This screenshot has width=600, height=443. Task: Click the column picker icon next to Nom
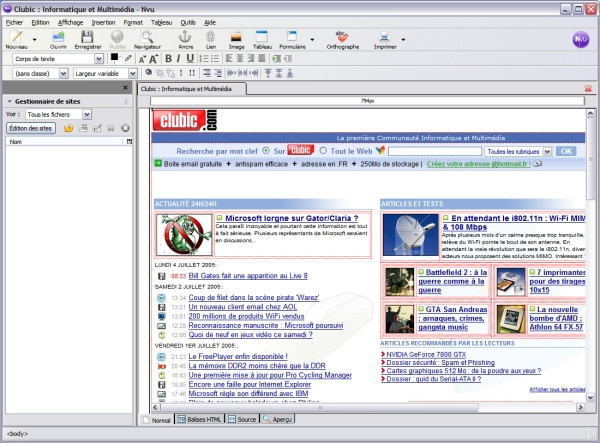(x=129, y=142)
